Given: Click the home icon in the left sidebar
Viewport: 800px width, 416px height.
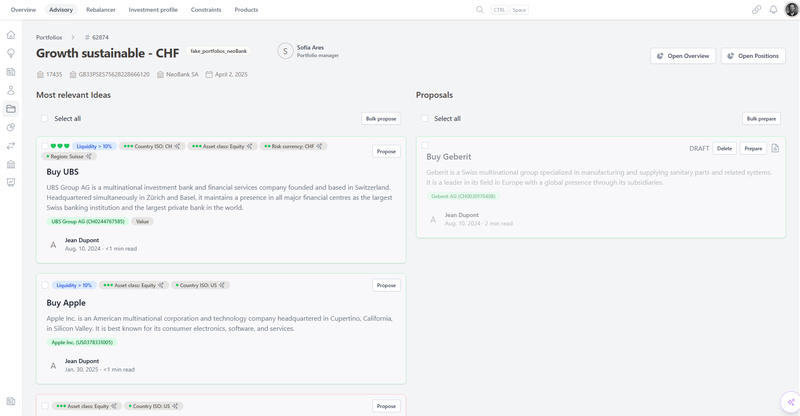Looking at the screenshot, I should pos(11,35).
